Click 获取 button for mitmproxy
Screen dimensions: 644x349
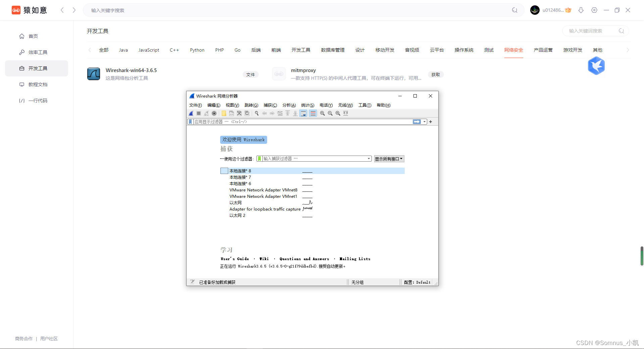click(x=436, y=75)
